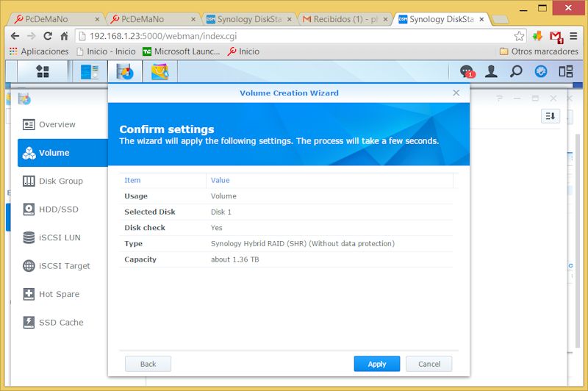Open the DSM search magnifier icon
This screenshot has width=588, height=391.
pyautogui.click(x=516, y=71)
